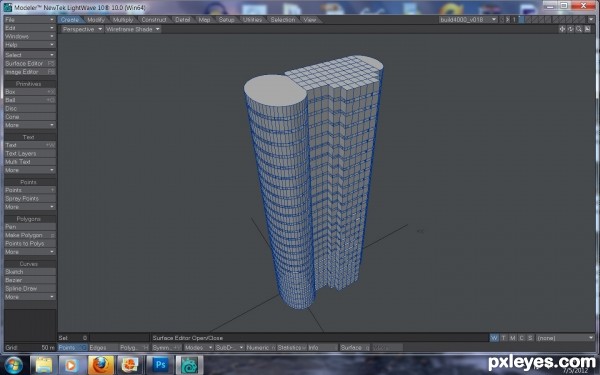Open the Statistics panel

click(291, 347)
